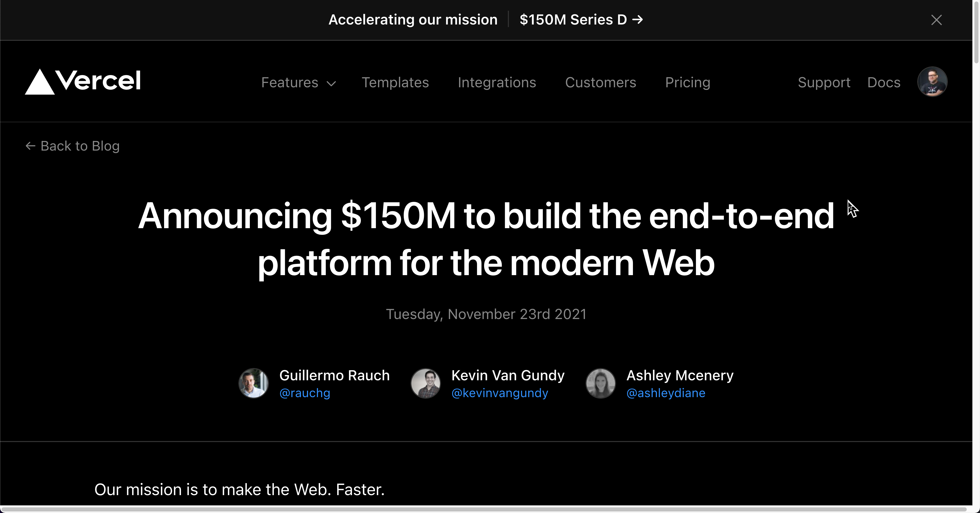Click the left arrow beside Back to Blog
This screenshot has height=513, width=980.
[x=30, y=146]
